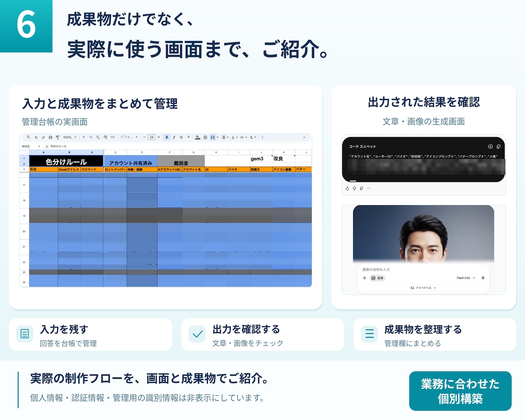Open the cell fill color picker

click(198, 137)
